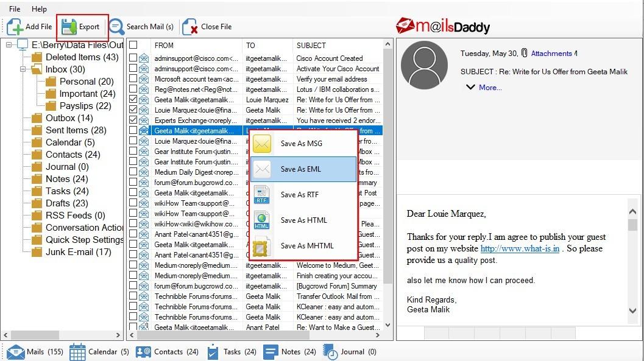Screen dimensions: 644x361
Task: Click the Junk E-mail folder icon
Action: point(37,252)
